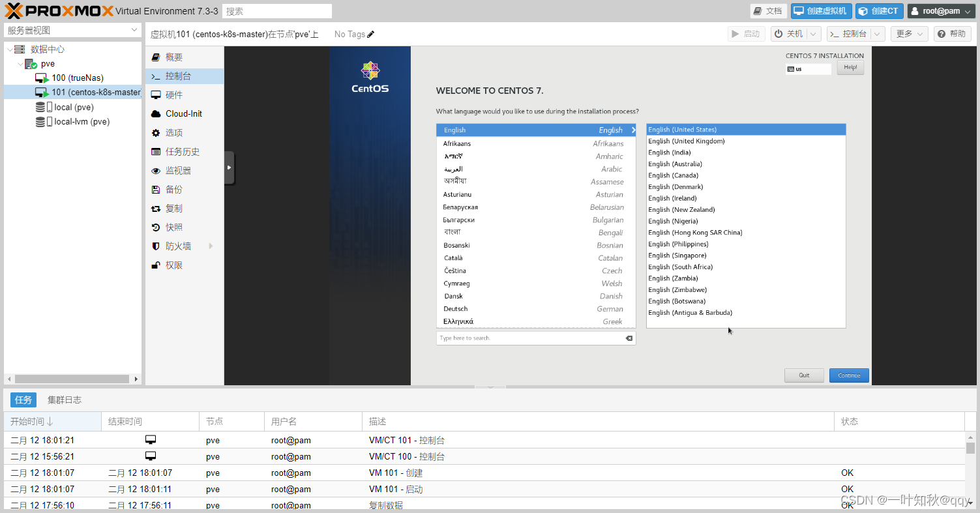The width and height of the screenshot is (980, 513).
Task: Select the VM 101 - 创建 task row
Action: pos(484,473)
